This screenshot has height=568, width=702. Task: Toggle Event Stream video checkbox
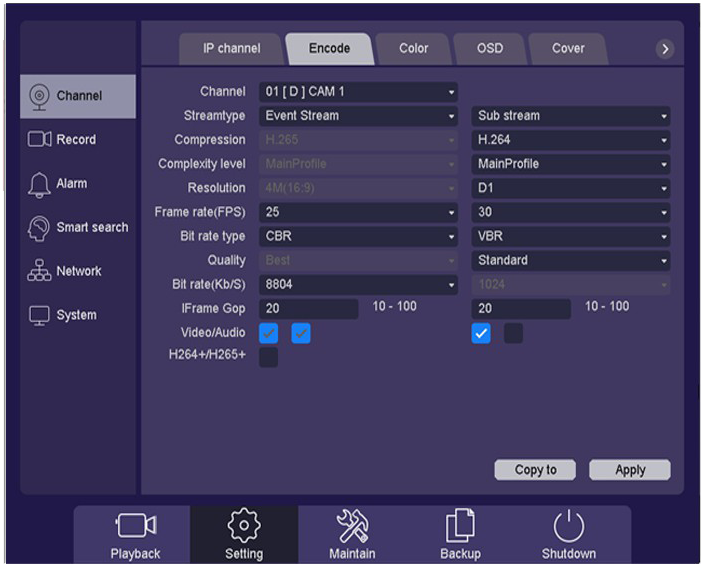pos(269,333)
